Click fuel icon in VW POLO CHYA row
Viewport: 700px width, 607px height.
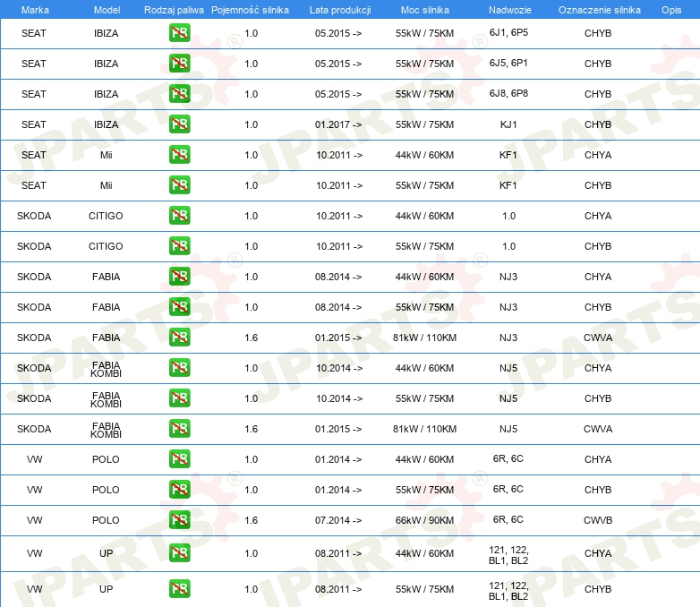pos(179,458)
